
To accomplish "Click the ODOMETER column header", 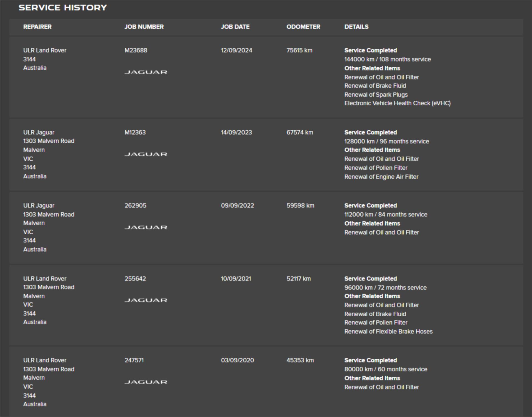I will pos(303,27).
